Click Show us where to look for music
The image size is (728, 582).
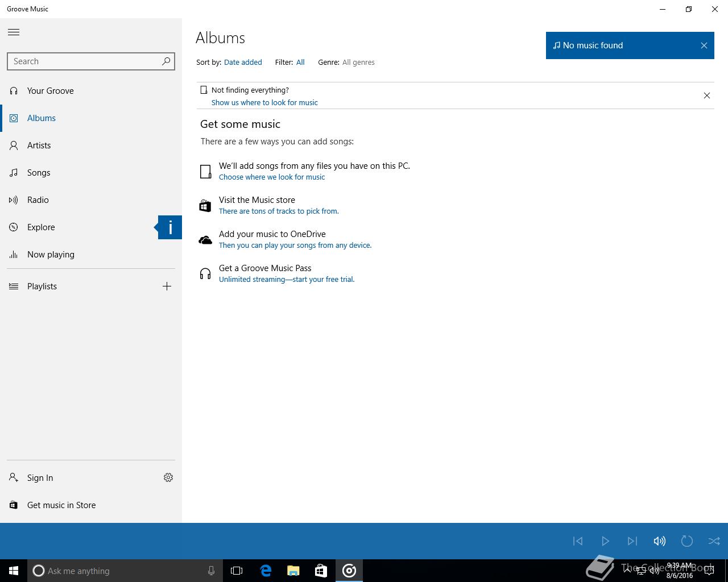(264, 103)
